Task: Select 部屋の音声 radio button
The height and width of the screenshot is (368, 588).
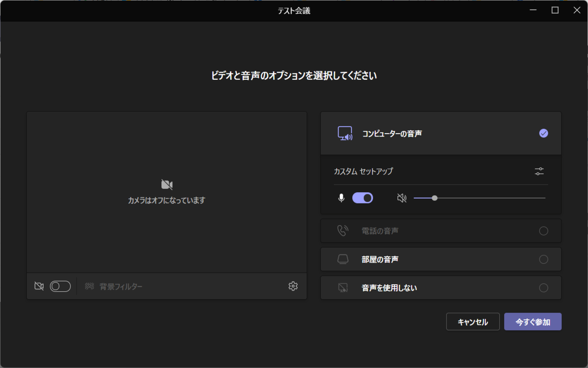Action: [543, 259]
